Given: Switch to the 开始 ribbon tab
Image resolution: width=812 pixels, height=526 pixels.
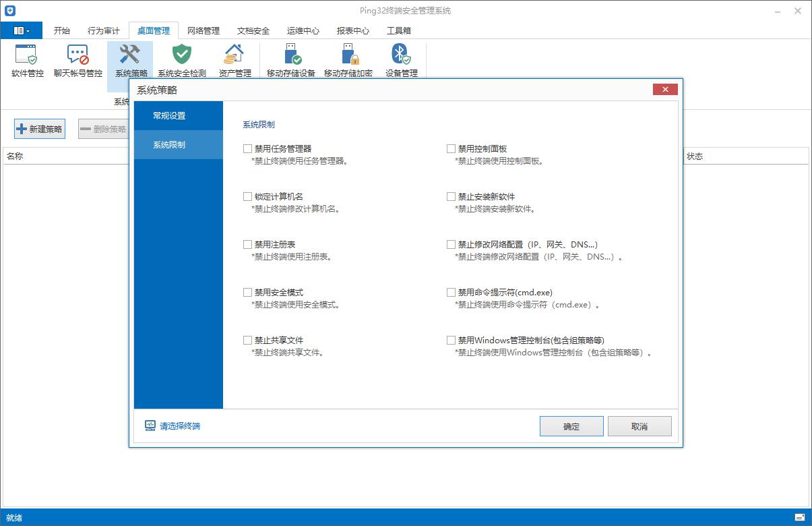Looking at the screenshot, I should click(62, 30).
